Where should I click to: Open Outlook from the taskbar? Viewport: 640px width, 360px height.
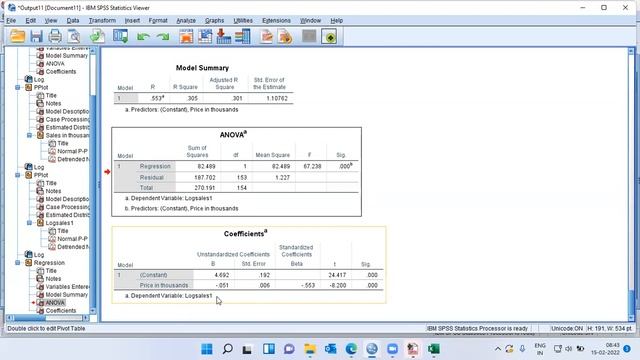pos(331,349)
